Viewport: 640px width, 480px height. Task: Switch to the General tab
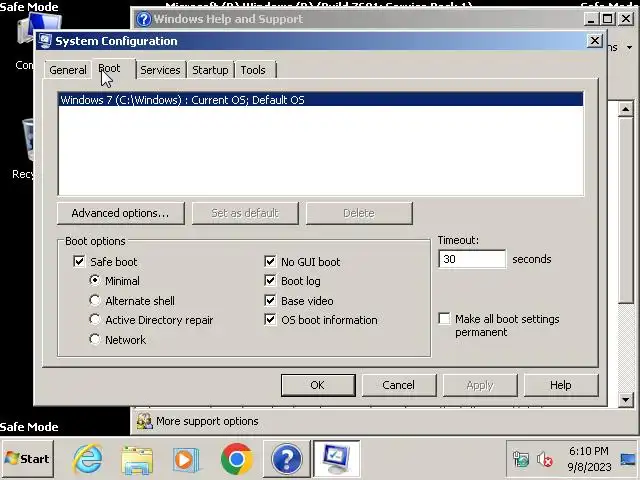pos(68,70)
